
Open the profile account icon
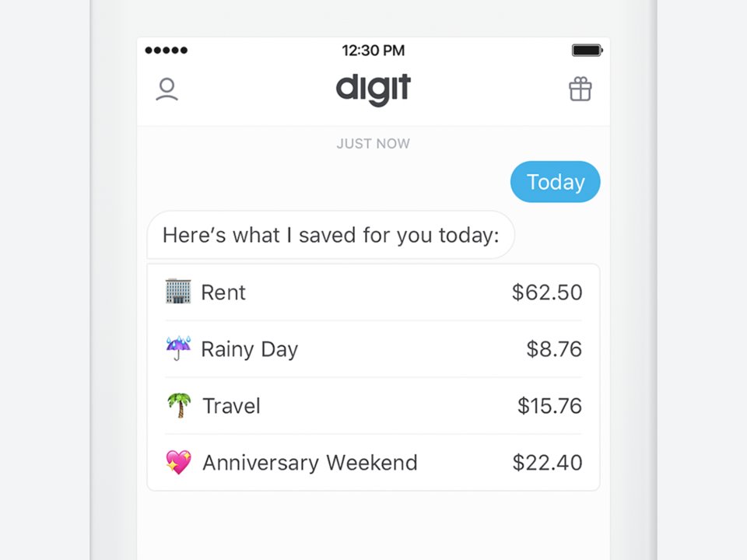[x=167, y=89]
